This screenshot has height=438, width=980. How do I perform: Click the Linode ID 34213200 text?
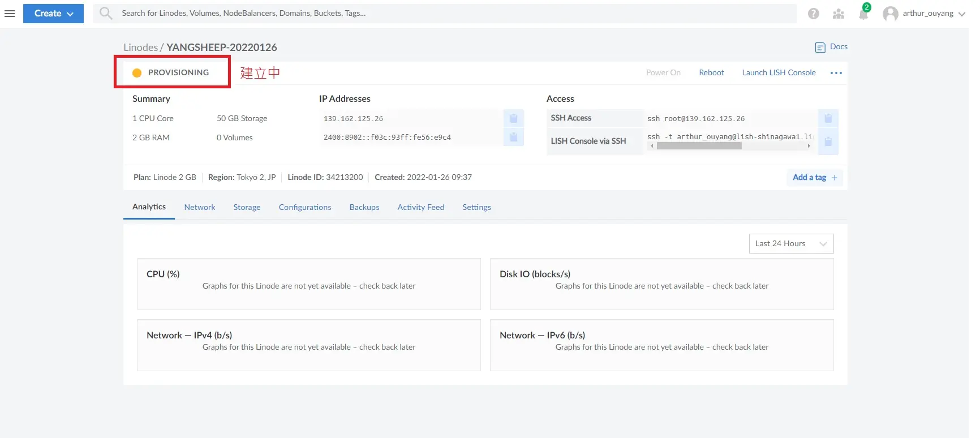point(325,178)
